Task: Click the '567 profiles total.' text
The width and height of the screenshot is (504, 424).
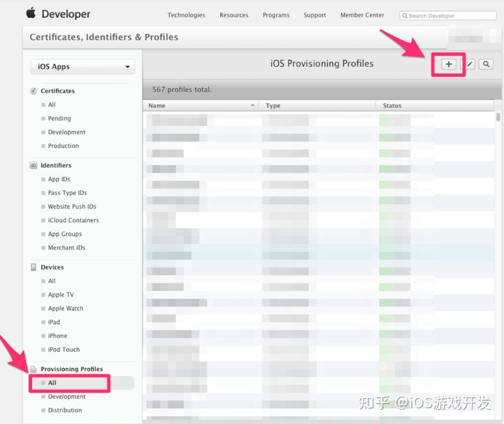Action: (182, 90)
